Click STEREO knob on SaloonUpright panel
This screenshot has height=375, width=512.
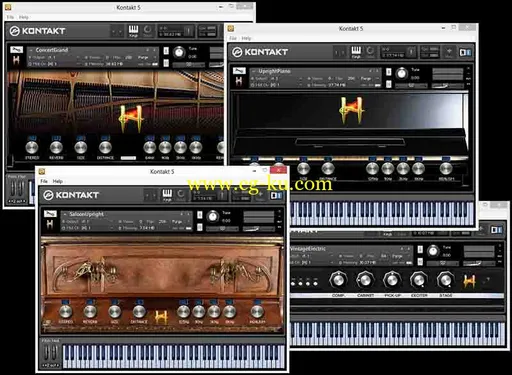click(x=66, y=311)
